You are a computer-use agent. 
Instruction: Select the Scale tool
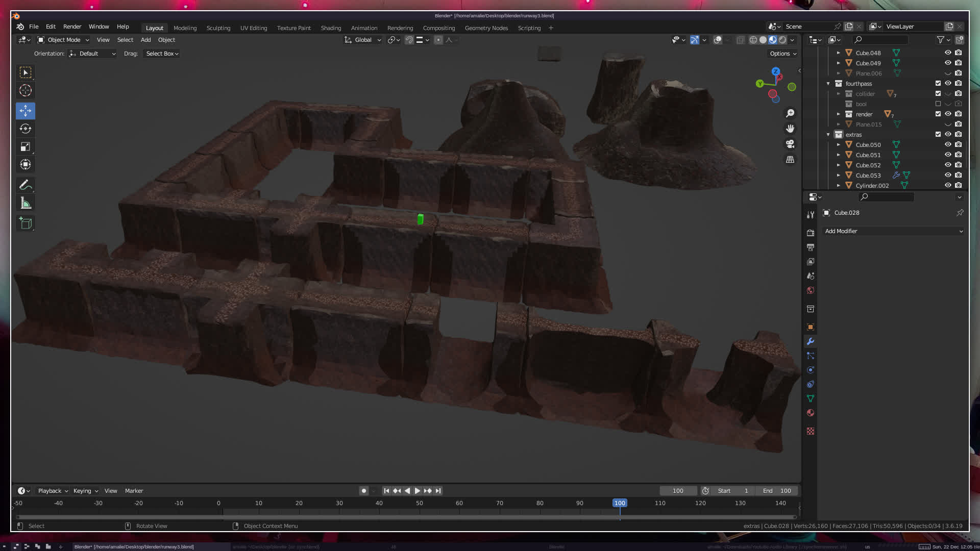[26, 147]
